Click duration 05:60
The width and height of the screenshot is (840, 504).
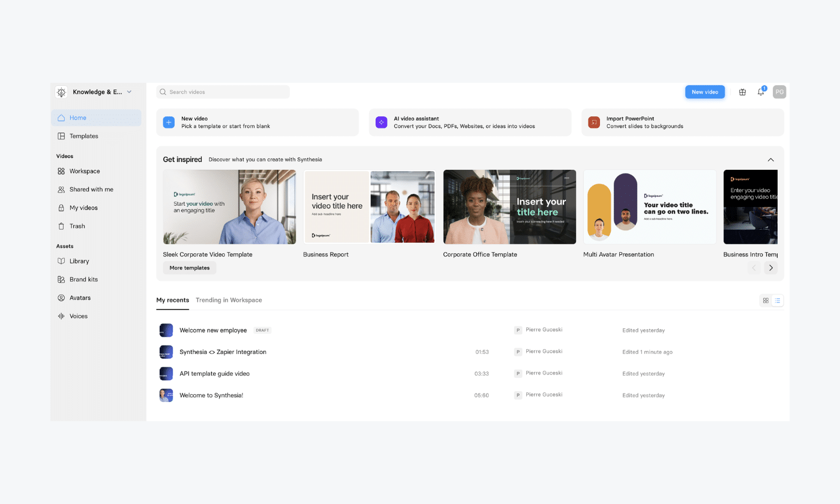pos(482,395)
